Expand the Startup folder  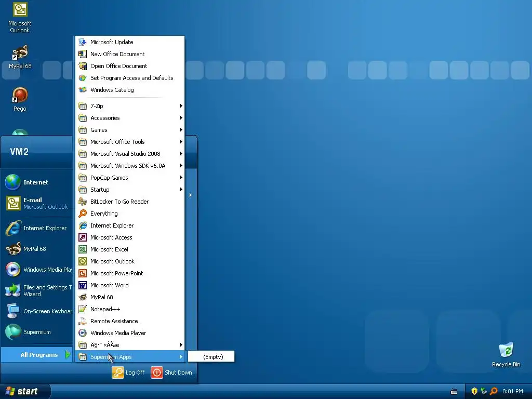[129, 190]
